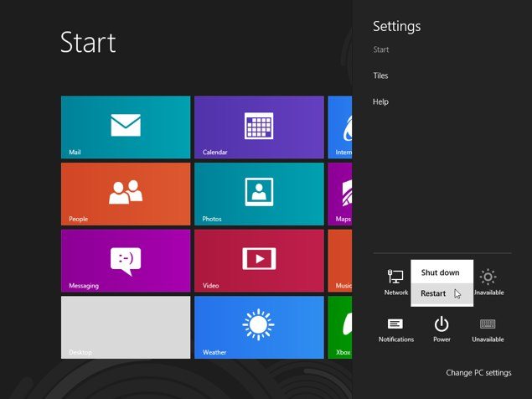Launch the Xbox tile
Image resolution: width=532 pixels, height=399 pixels.
click(x=340, y=328)
